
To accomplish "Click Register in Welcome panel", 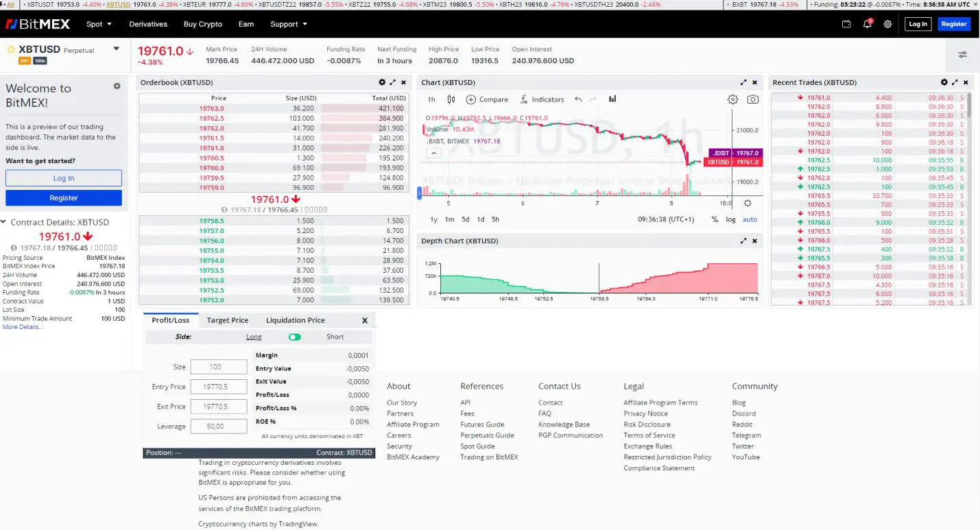I will pyautogui.click(x=64, y=198).
